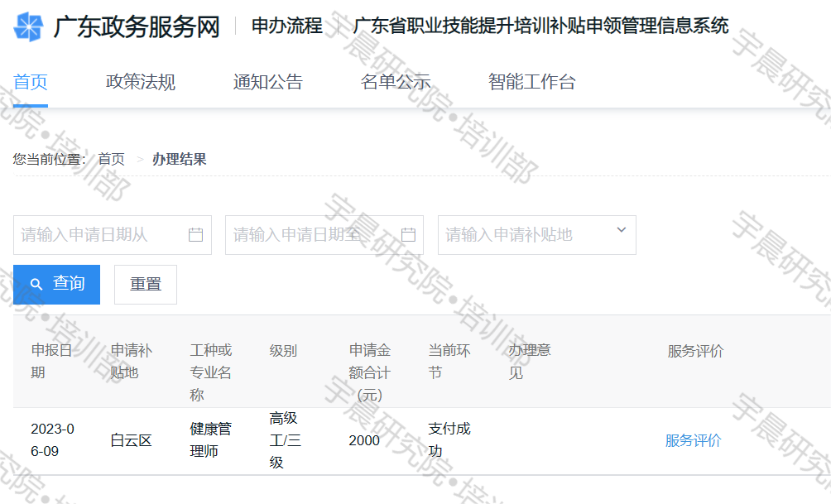Click the 重置 reset button
The width and height of the screenshot is (831, 504).
click(x=146, y=283)
